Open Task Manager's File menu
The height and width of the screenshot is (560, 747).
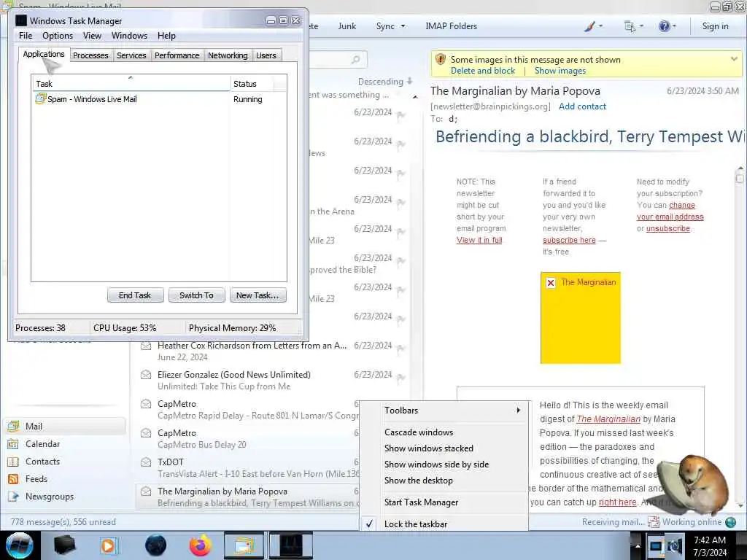click(26, 36)
